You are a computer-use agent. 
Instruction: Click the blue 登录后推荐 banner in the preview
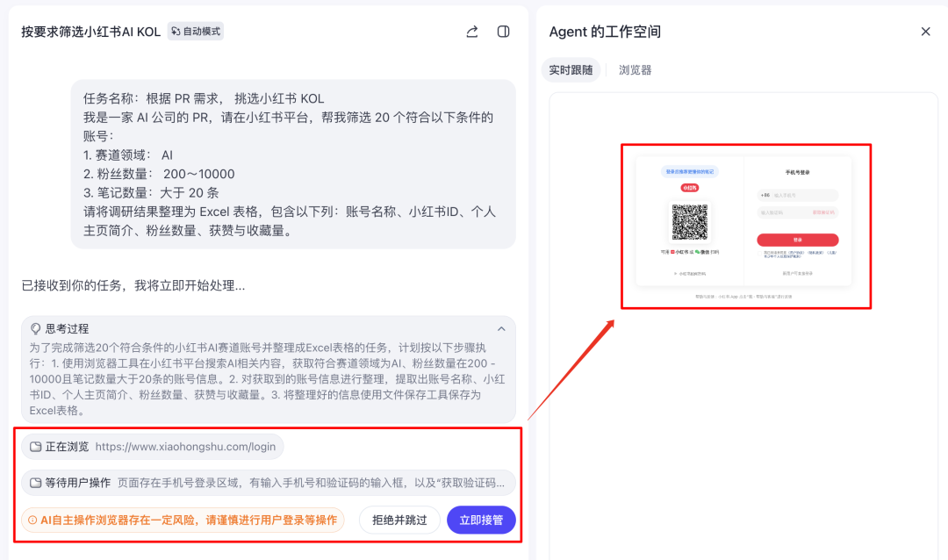click(x=690, y=172)
